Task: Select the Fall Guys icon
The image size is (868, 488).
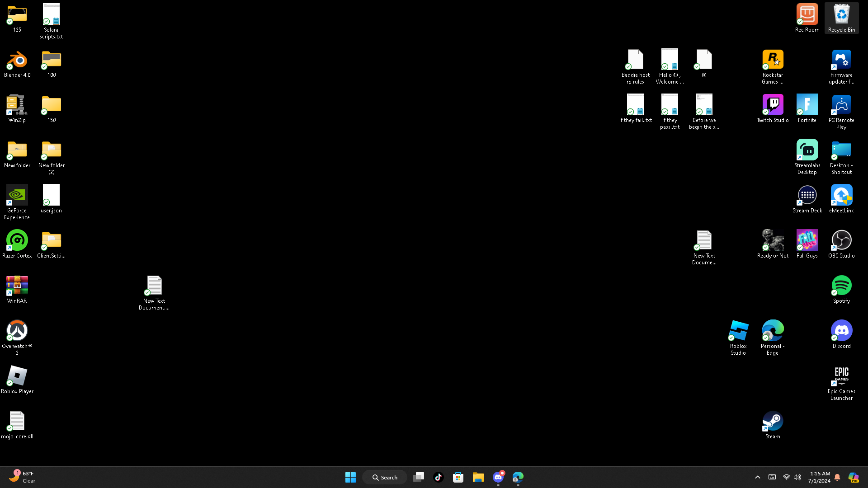Action: [x=807, y=245]
